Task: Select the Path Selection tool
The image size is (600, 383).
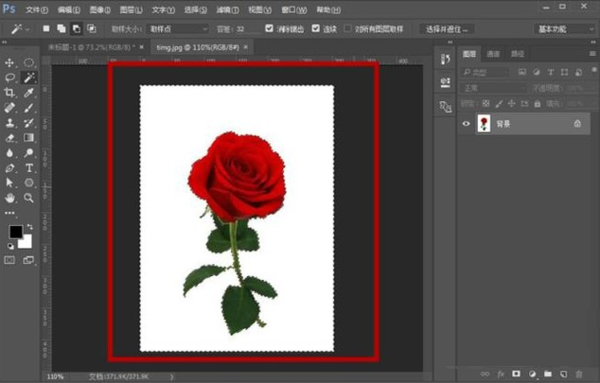Action: click(x=10, y=183)
